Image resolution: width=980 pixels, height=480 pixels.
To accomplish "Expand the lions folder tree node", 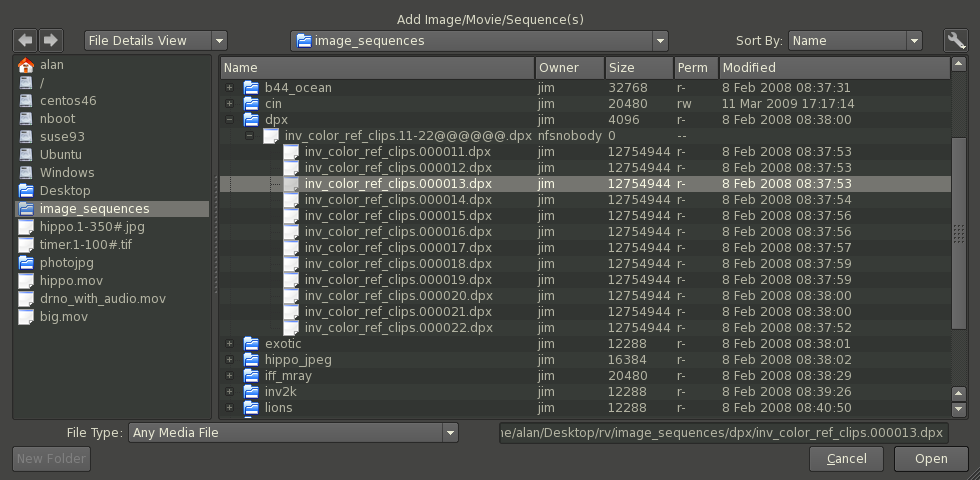I will coord(229,408).
